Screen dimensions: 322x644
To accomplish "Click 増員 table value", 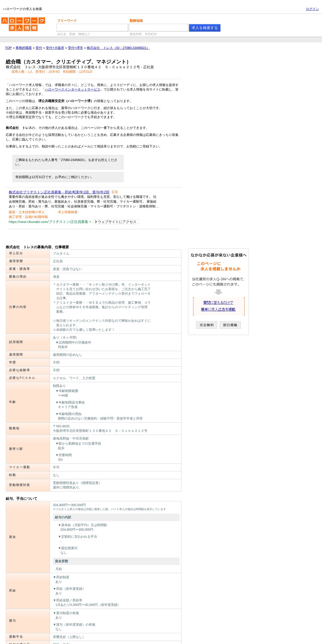I will pyautogui.click(x=56, y=277).
